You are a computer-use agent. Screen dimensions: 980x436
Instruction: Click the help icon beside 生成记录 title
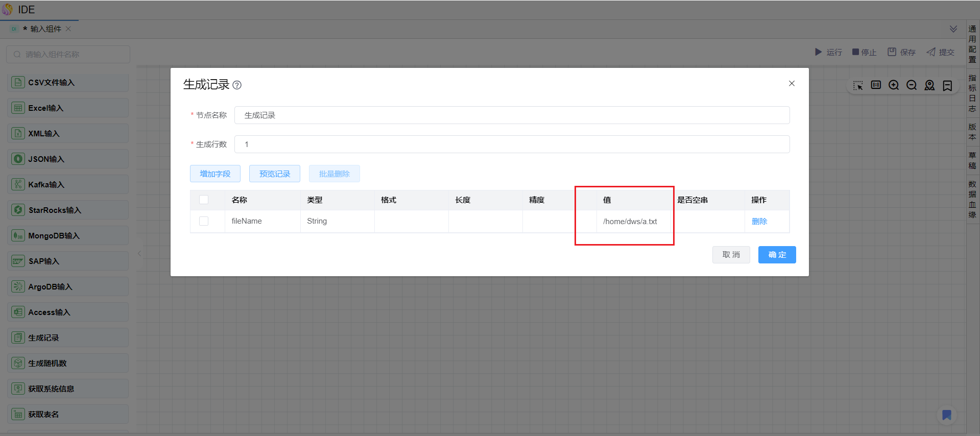[x=237, y=85]
